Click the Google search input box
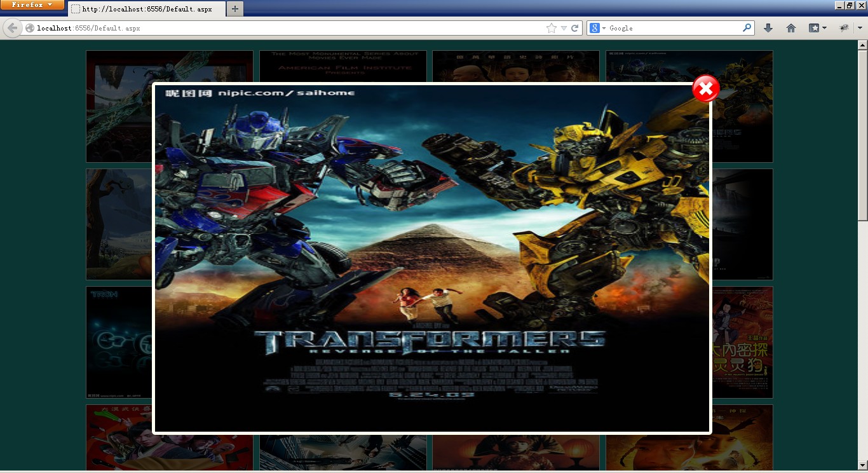The width and height of the screenshot is (868, 473). [674, 28]
